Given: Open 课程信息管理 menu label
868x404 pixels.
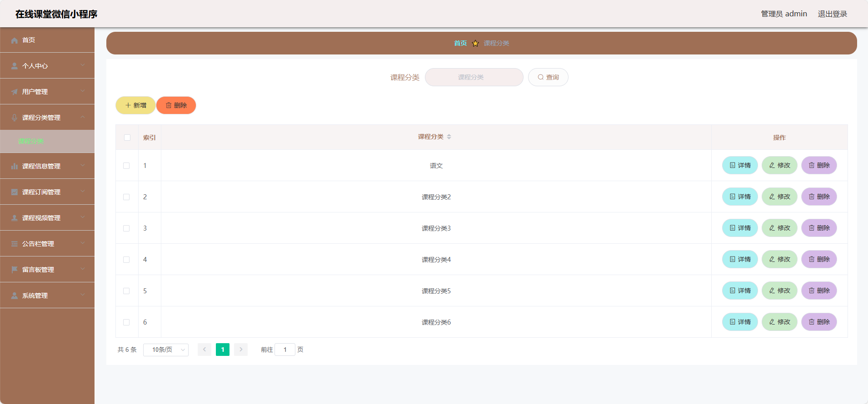Looking at the screenshot, I should tap(41, 167).
